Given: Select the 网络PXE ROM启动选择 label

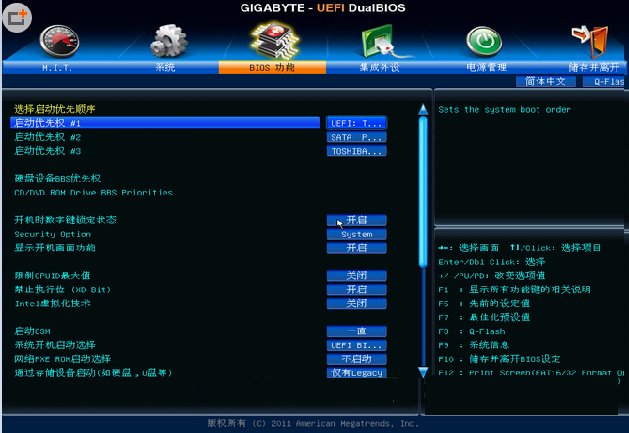Looking at the screenshot, I should tap(63, 359).
